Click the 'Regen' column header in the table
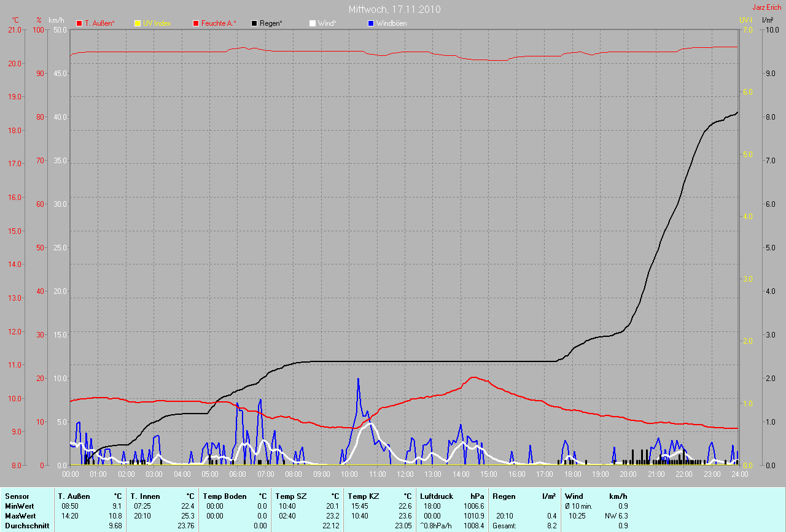This screenshot has width=786, height=532. [503, 496]
